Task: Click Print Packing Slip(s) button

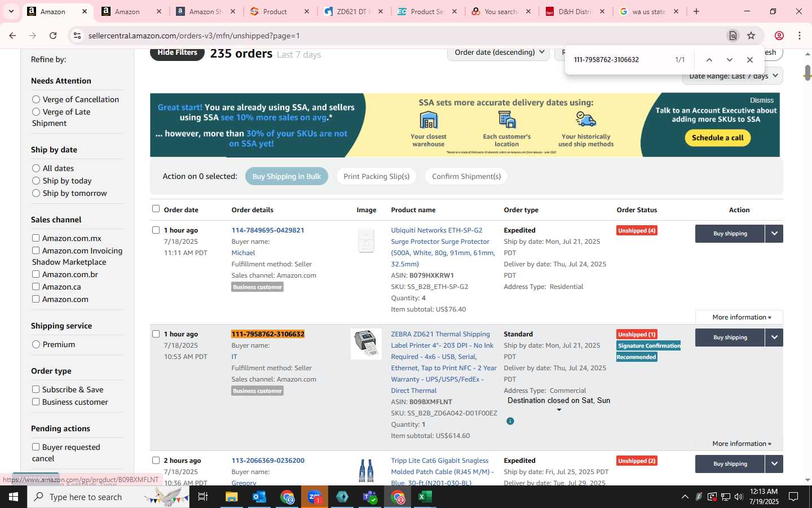Action: click(x=377, y=177)
